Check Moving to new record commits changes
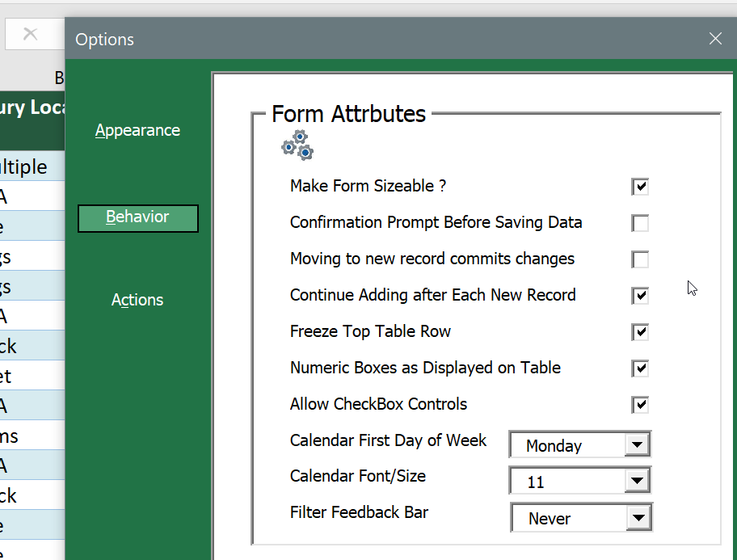This screenshot has height=560, width=737. pos(640,259)
